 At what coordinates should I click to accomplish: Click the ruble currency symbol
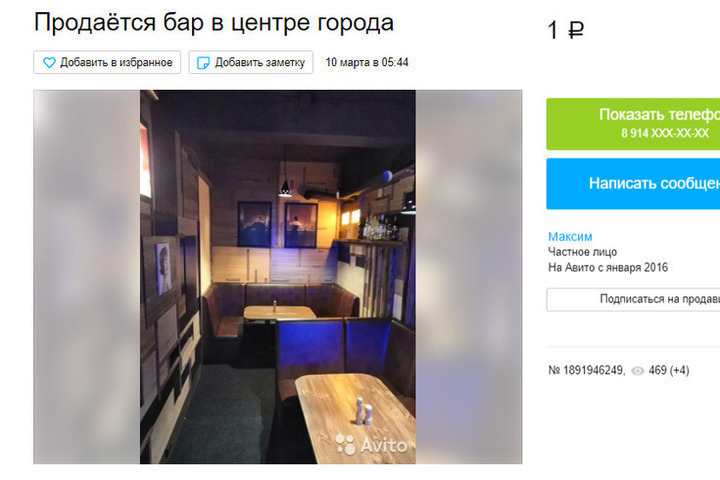(576, 30)
